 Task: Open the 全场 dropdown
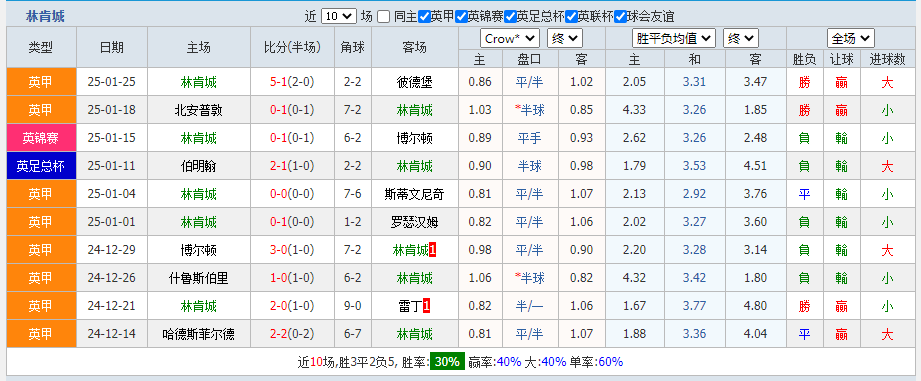pos(851,39)
